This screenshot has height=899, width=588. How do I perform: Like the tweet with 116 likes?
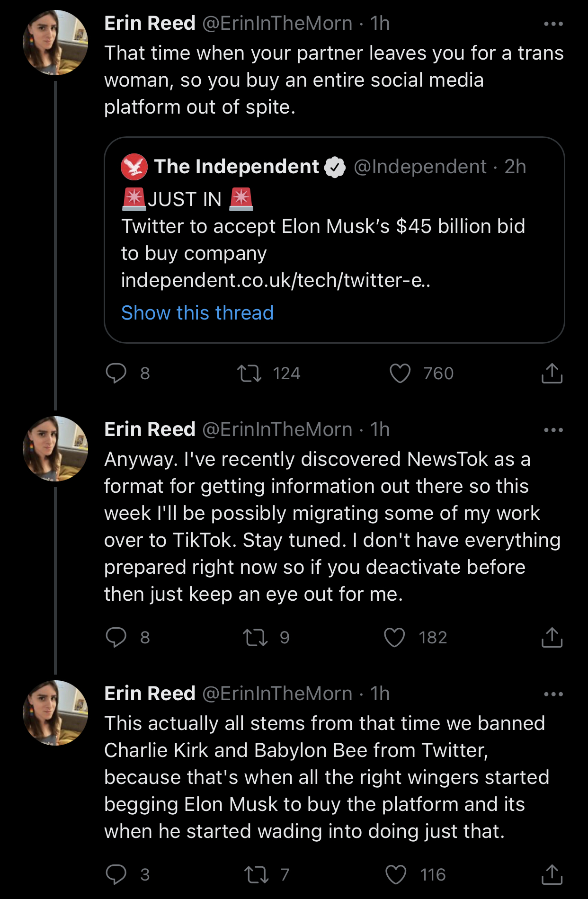pyautogui.click(x=396, y=874)
